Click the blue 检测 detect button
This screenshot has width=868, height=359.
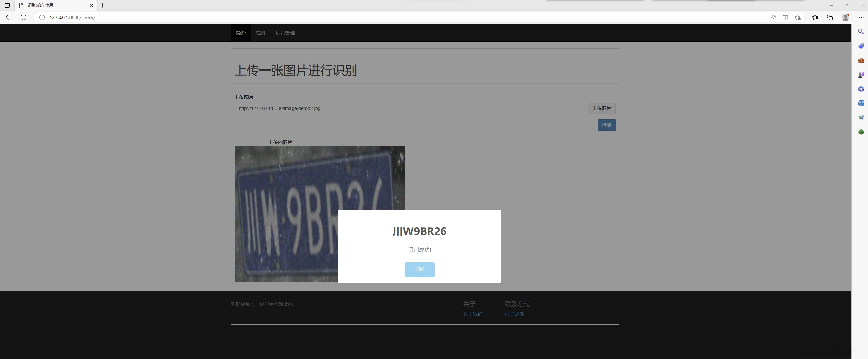(606, 125)
